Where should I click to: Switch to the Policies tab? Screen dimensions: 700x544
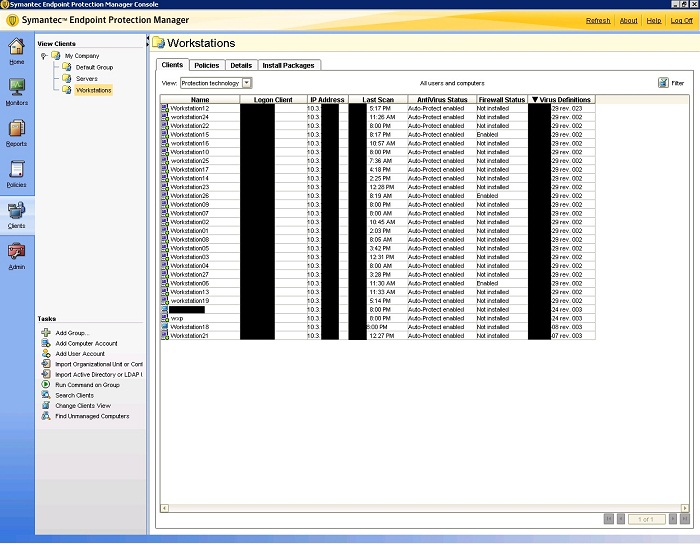pyautogui.click(x=207, y=65)
